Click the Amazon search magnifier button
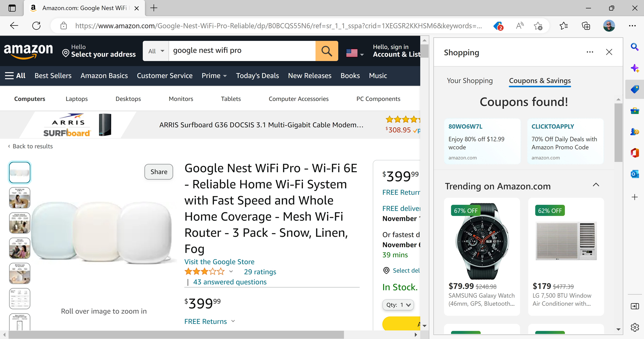 coord(326,51)
